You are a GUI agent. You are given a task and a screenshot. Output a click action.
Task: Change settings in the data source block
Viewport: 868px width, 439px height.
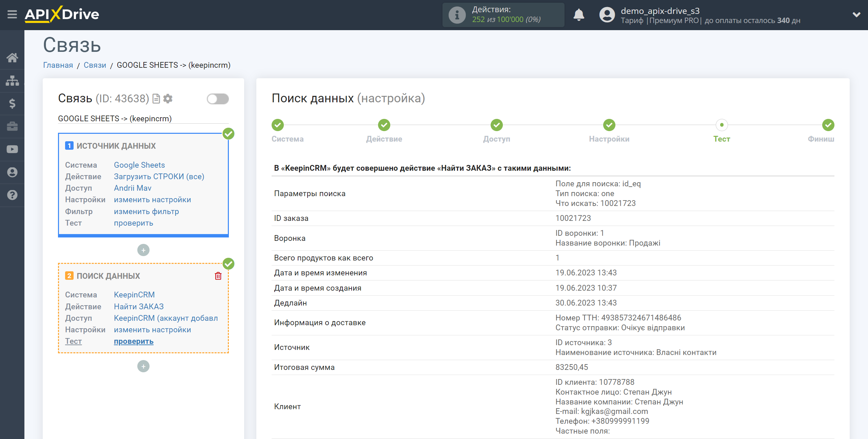click(153, 200)
